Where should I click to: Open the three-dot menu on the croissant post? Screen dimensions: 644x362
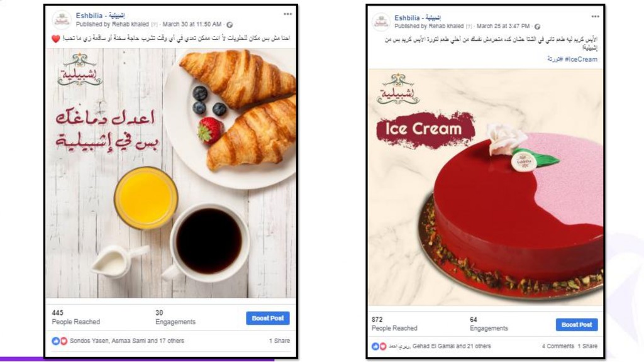point(287,14)
